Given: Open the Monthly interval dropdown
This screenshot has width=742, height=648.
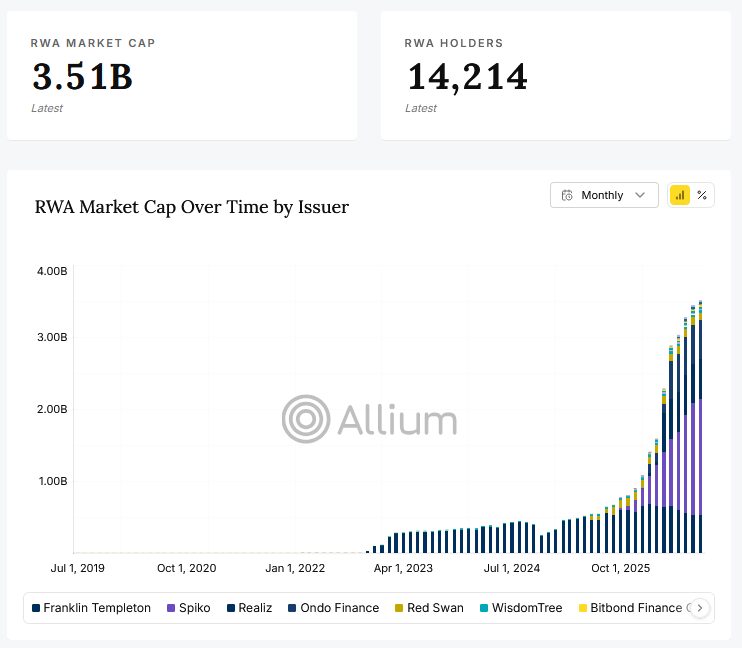Looking at the screenshot, I should point(604,195).
